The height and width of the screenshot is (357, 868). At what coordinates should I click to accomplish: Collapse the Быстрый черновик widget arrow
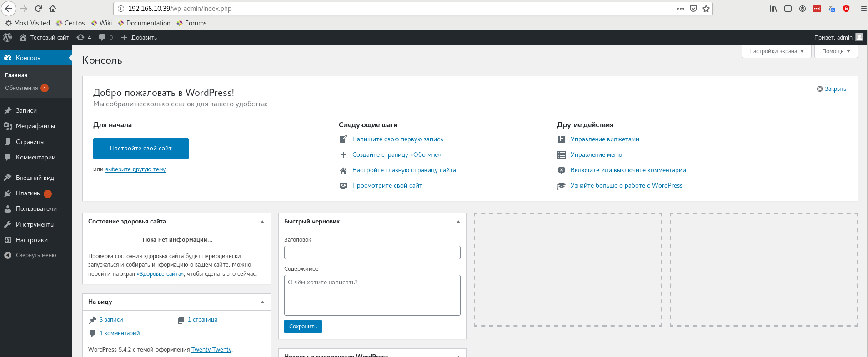coord(458,222)
